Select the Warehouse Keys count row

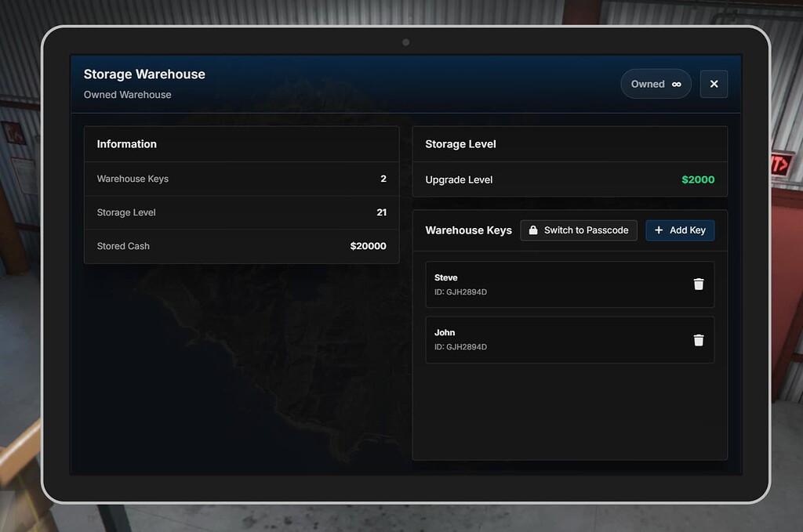pyautogui.click(x=241, y=179)
